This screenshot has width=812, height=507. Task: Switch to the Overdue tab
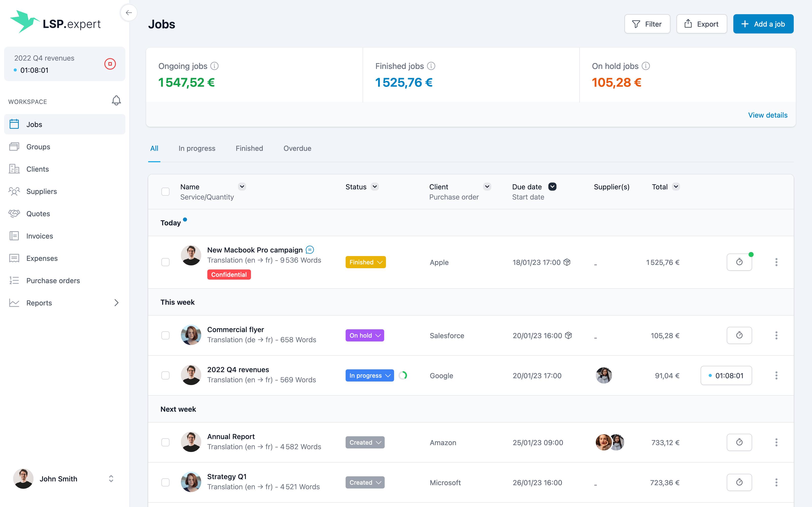tap(297, 148)
